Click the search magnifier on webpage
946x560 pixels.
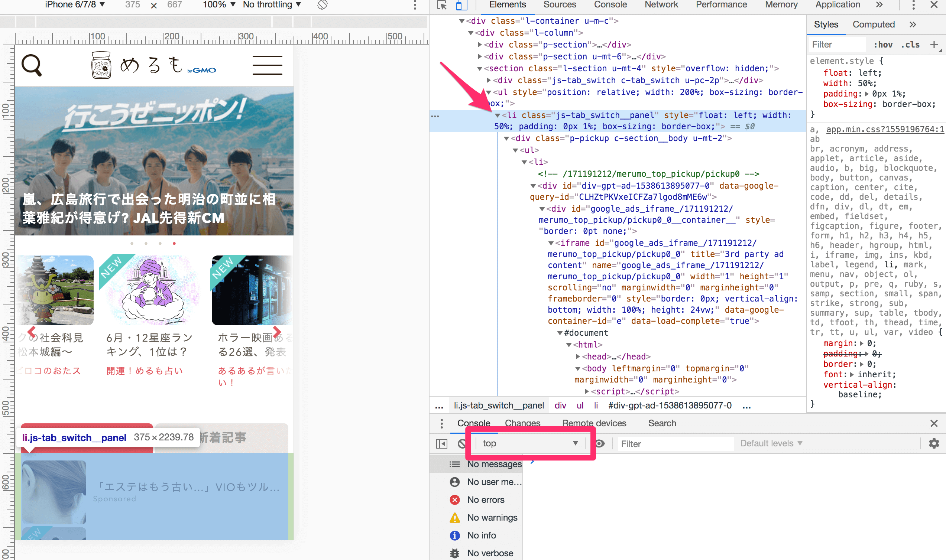[32, 65]
